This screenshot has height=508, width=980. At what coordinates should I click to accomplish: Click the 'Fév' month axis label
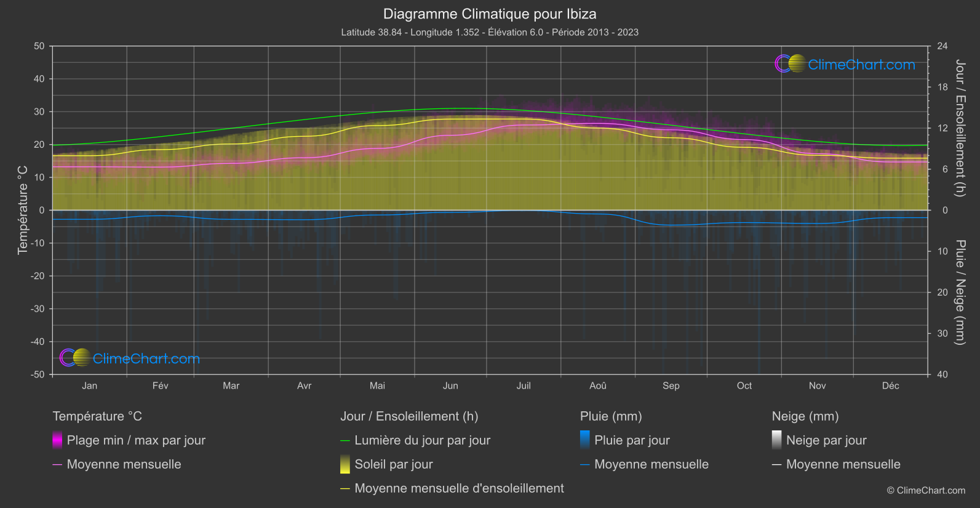pyautogui.click(x=161, y=385)
